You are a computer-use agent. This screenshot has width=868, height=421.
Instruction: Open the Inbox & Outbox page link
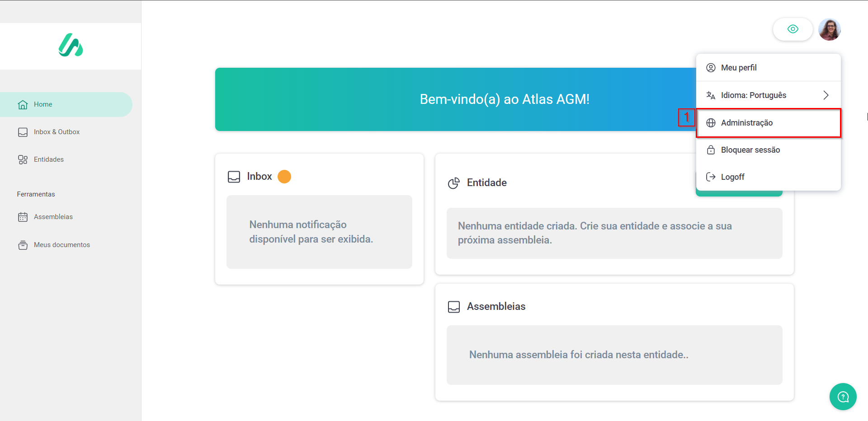pyautogui.click(x=57, y=132)
